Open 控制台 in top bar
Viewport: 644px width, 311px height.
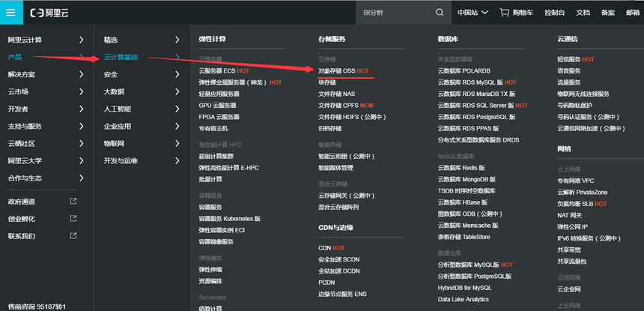click(554, 13)
